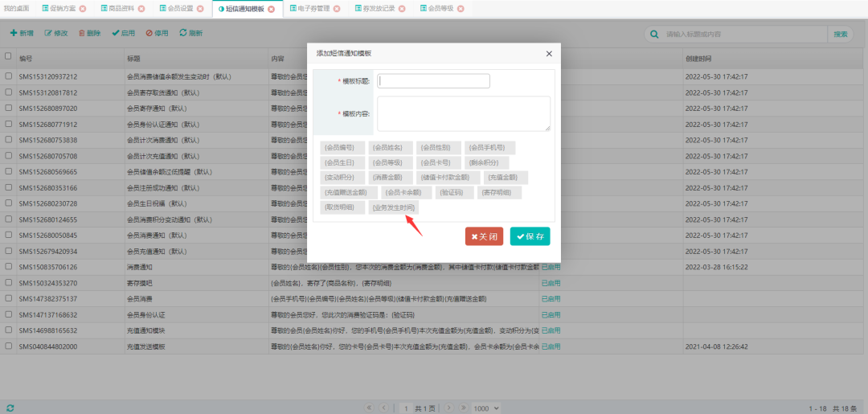The image size is (868, 414).
Task: Click the 模板内容 text area
Action: coord(464,113)
